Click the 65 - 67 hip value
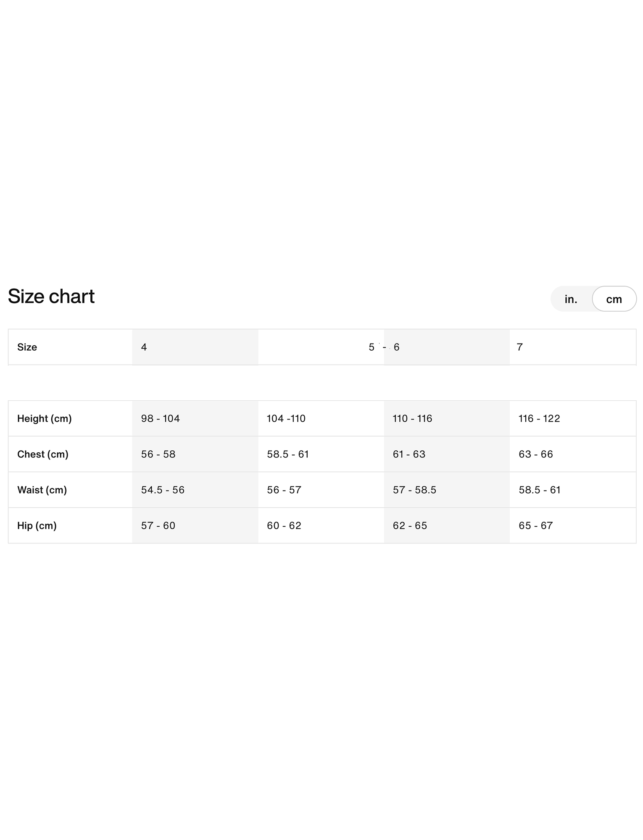Screen dimensions: 643x840 click(535, 525)
